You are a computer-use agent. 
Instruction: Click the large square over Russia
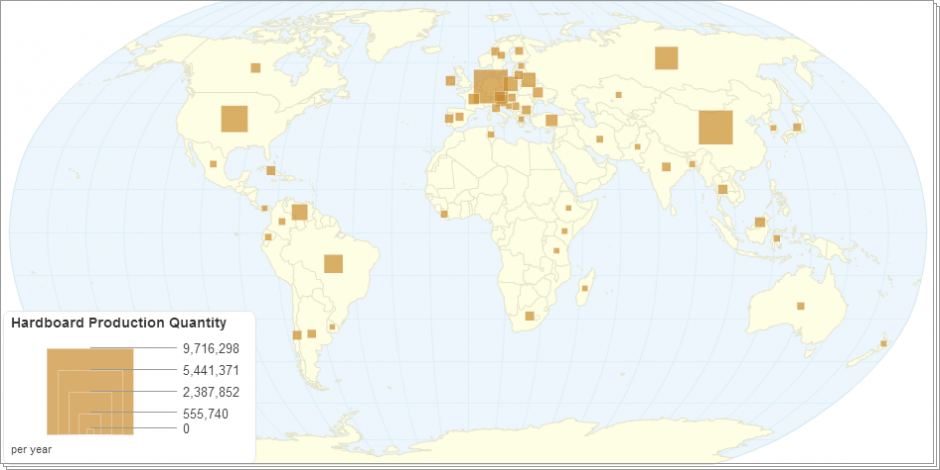click(666, 58)
